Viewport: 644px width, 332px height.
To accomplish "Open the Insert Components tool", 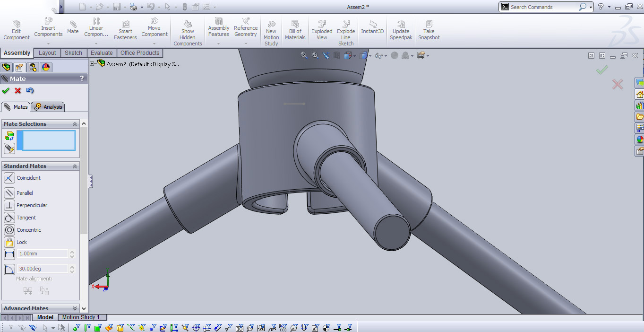I will click(x=48, y=27).
